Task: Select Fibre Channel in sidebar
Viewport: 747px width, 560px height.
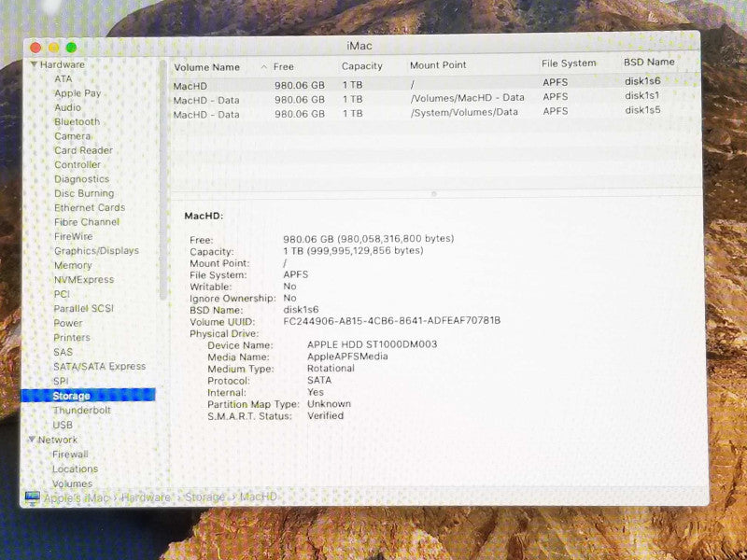Action: 86,222
